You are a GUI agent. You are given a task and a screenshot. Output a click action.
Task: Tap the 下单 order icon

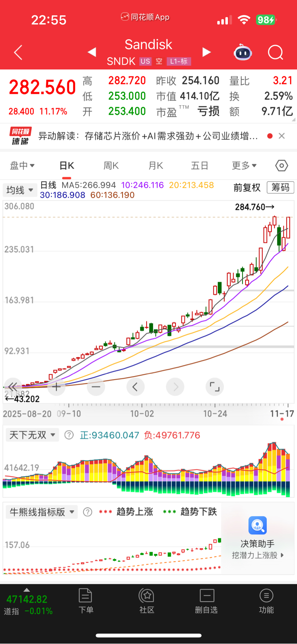(85, 596)
